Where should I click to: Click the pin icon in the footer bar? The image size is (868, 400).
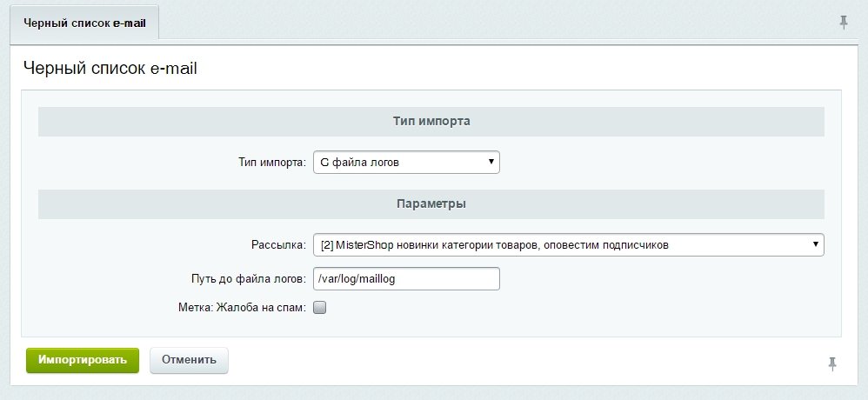tap(832, 363)
